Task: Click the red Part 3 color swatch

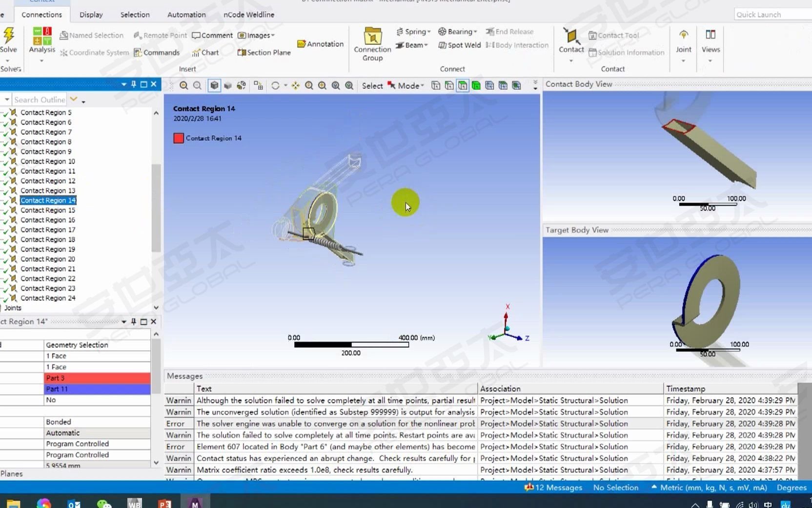Action: click(97, 378)
